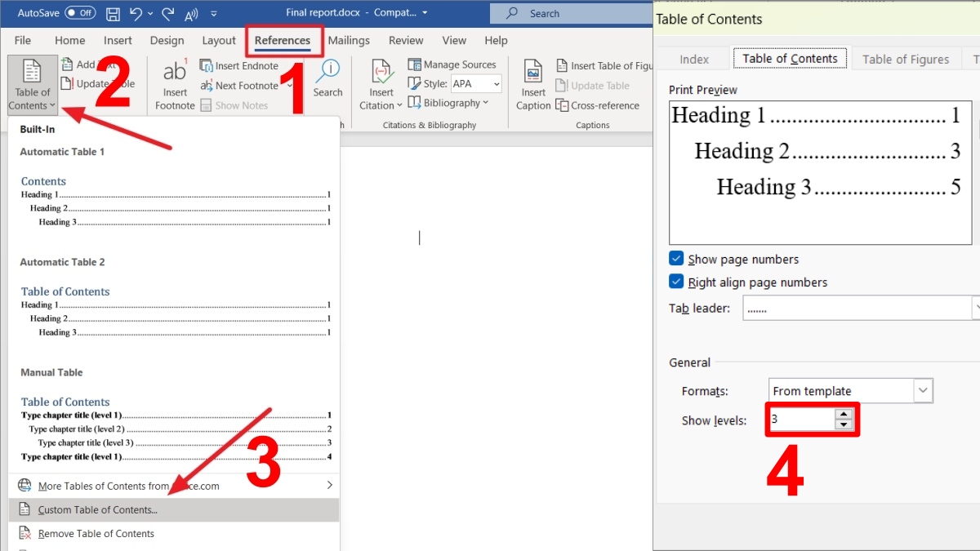Click the Heading 3 line in Print Preview

(x=839, y=187)
